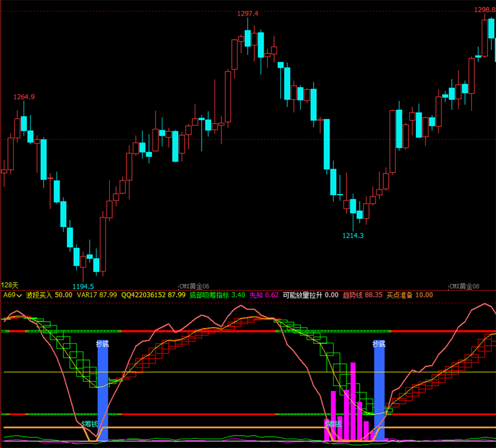The image size is (496, 448).
Task: Click the CMX黄金08 contract marker
Action: click(x=464, y=286)
